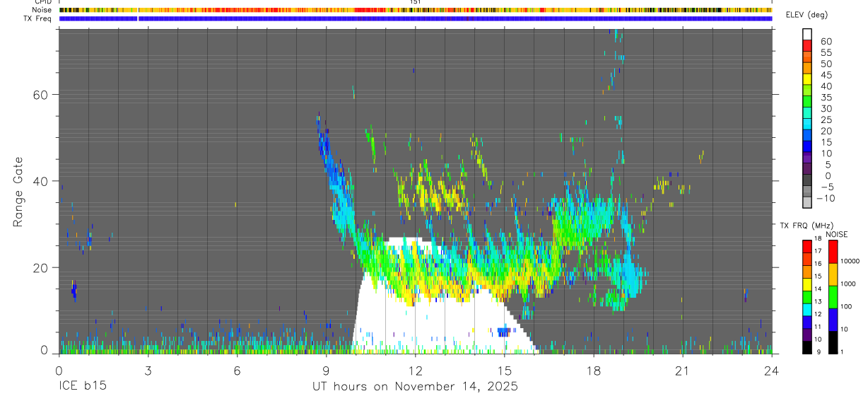Click the multicolored Noise strip above the plot
The width and height of the screenshot is (868, 401).
(x=416, y=11)
